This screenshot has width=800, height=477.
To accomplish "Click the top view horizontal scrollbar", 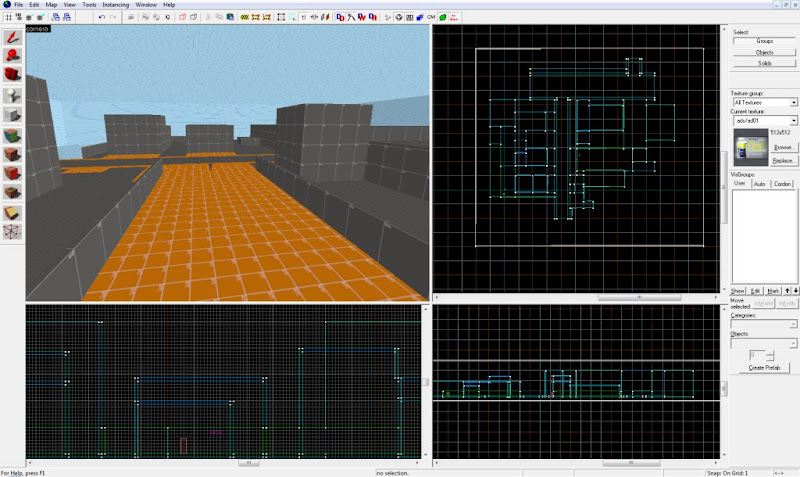I will click(576, 297).
